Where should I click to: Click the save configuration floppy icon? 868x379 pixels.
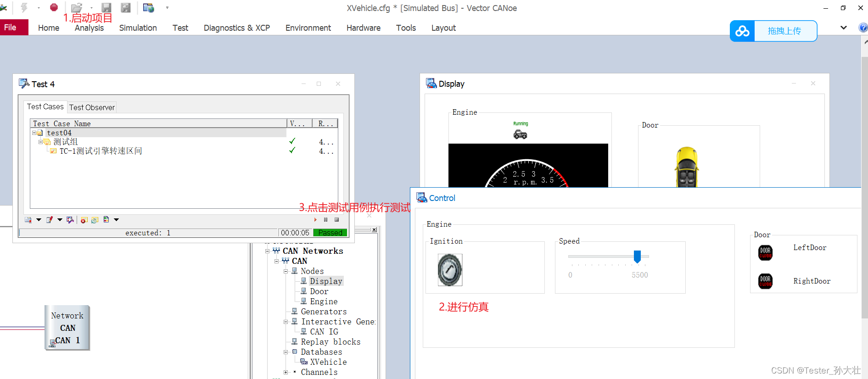pyautogui.click(x=106, y=7)
